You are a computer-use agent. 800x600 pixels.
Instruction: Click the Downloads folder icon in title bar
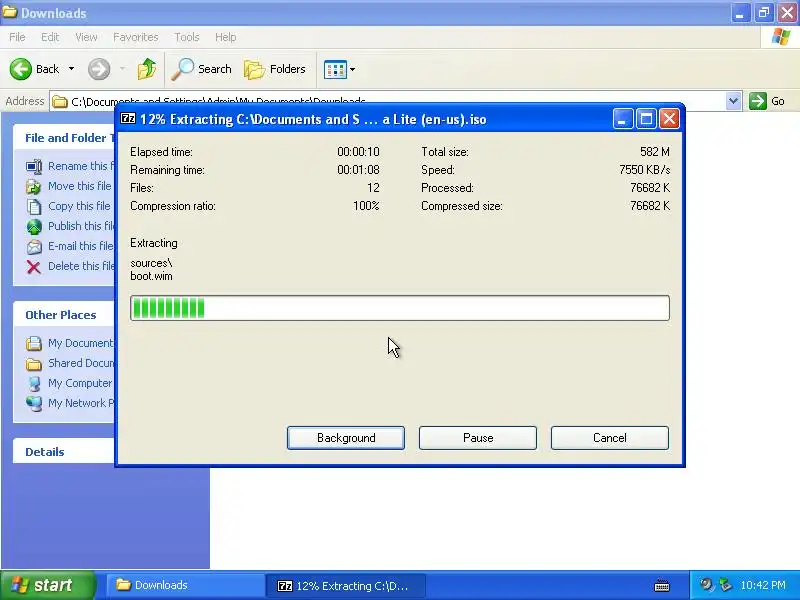10,12
